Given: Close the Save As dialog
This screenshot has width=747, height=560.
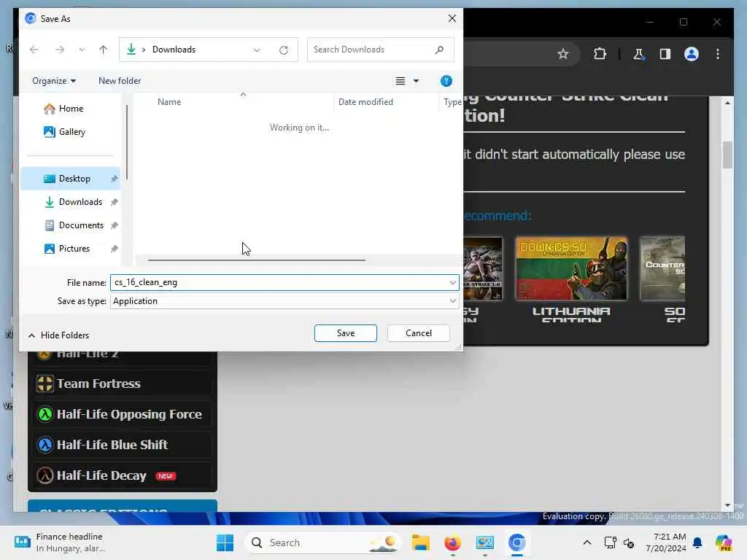Looking at the screenshot, I should (x=452, y=18).
